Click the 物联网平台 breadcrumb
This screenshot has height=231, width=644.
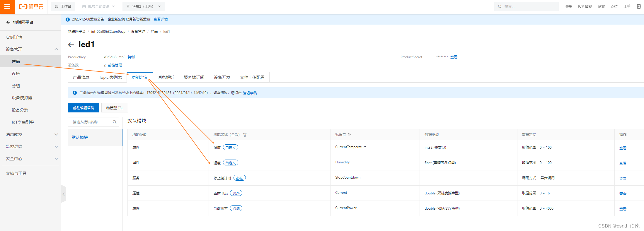click(77, 32)
